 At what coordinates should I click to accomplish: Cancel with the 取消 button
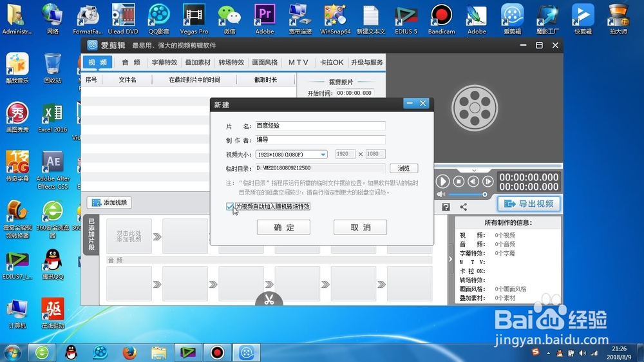[360, 227]
